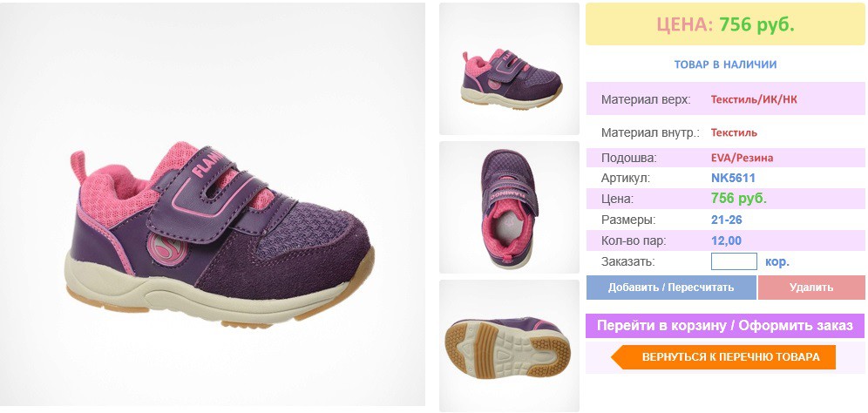Image resolution: width=868 pixels, height=413 pixels.
Task: Click the Заказать label
Action: 627,262
